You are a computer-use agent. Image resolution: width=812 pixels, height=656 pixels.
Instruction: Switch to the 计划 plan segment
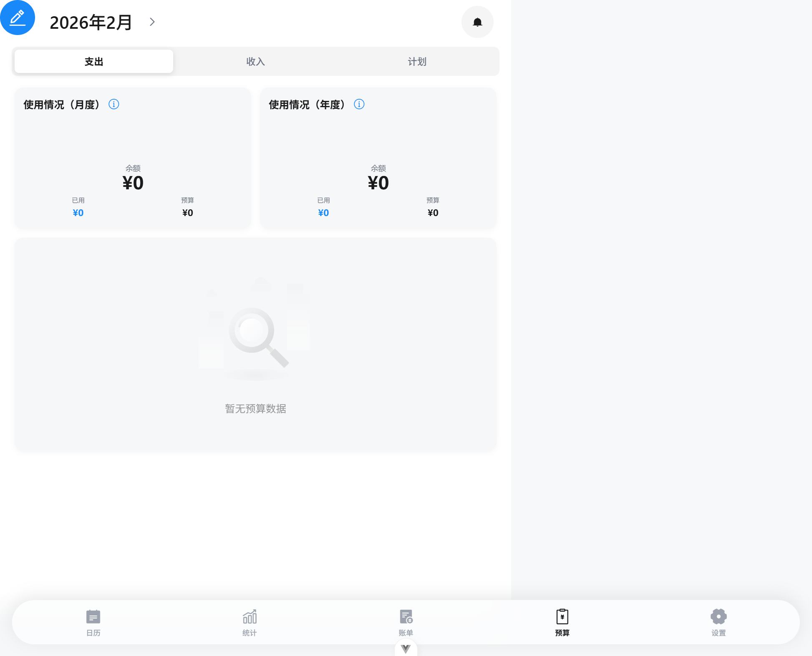[417, 62]
